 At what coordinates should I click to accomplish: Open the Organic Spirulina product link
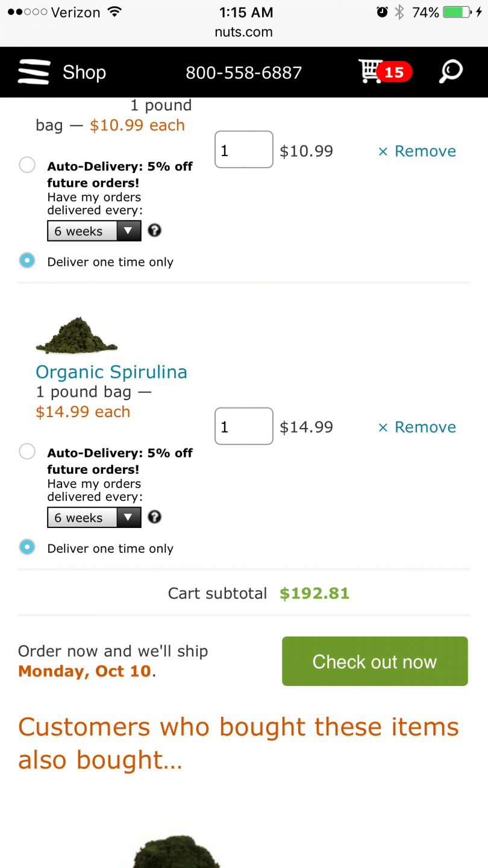point(111,372)
